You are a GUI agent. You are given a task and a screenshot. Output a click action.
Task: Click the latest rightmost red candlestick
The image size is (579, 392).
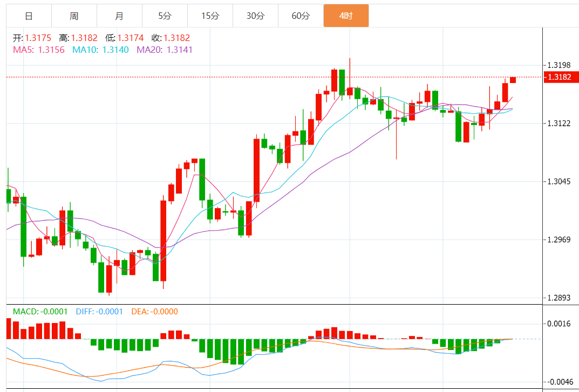[513, 80]
